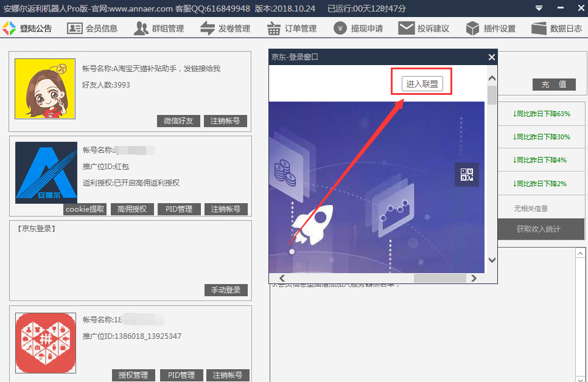588x382 pixels.
Task: Click the 推广位ID:红包 text
Action: coord(106,167)
